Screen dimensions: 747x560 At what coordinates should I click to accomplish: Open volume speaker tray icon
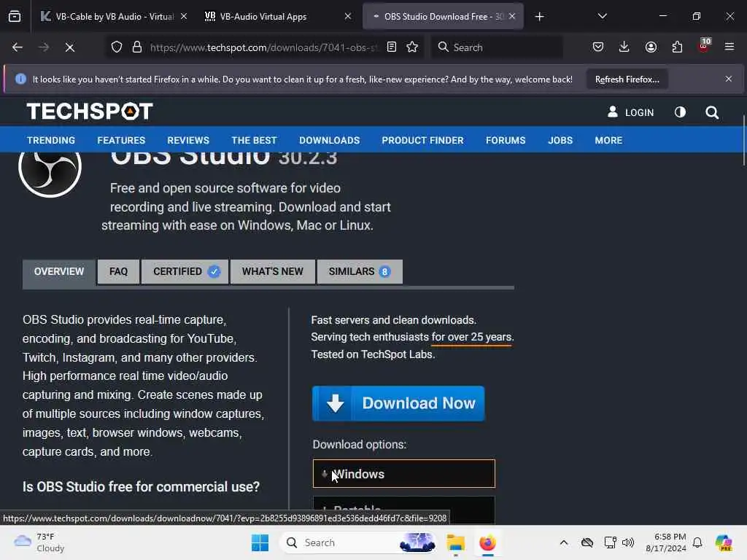coord(628,542)
